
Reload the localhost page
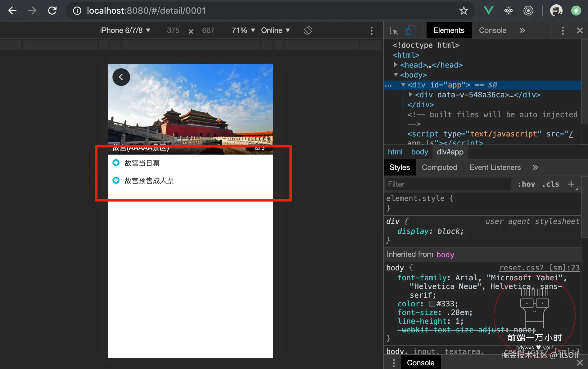[52, 11]
